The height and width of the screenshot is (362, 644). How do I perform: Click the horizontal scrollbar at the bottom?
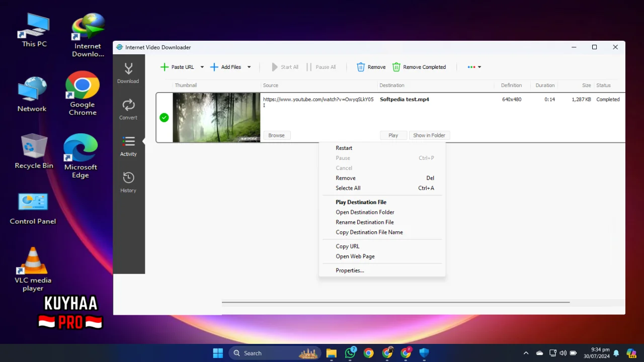pyautogui.click(x=395, y=302)
